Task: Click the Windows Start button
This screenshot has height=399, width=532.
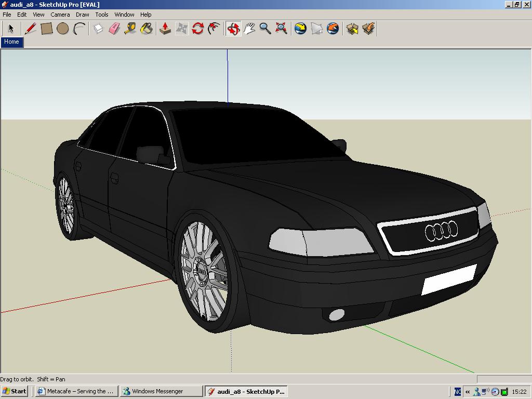Action: tap(14, 391)
